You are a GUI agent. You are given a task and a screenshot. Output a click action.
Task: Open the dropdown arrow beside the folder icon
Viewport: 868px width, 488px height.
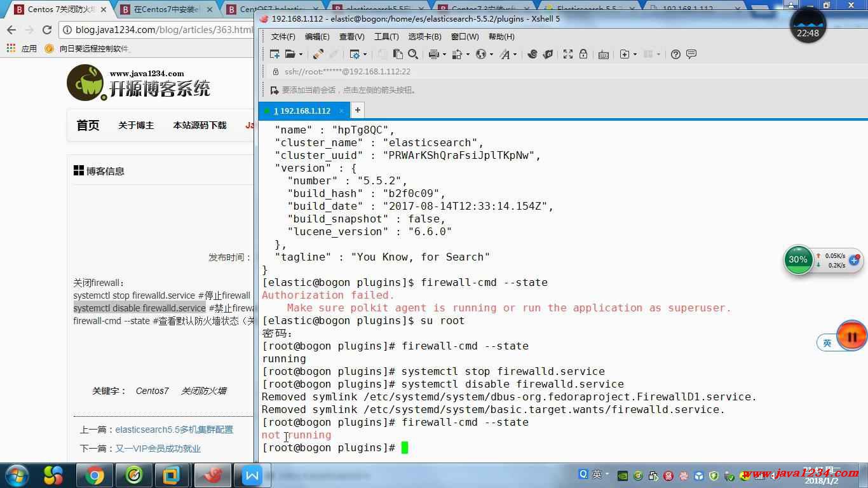301,55
